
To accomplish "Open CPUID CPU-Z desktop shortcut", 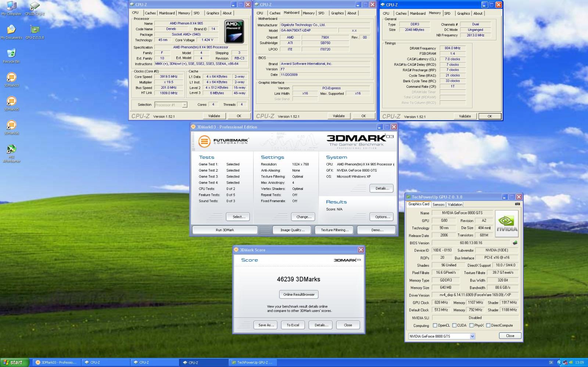I will 35,8.
